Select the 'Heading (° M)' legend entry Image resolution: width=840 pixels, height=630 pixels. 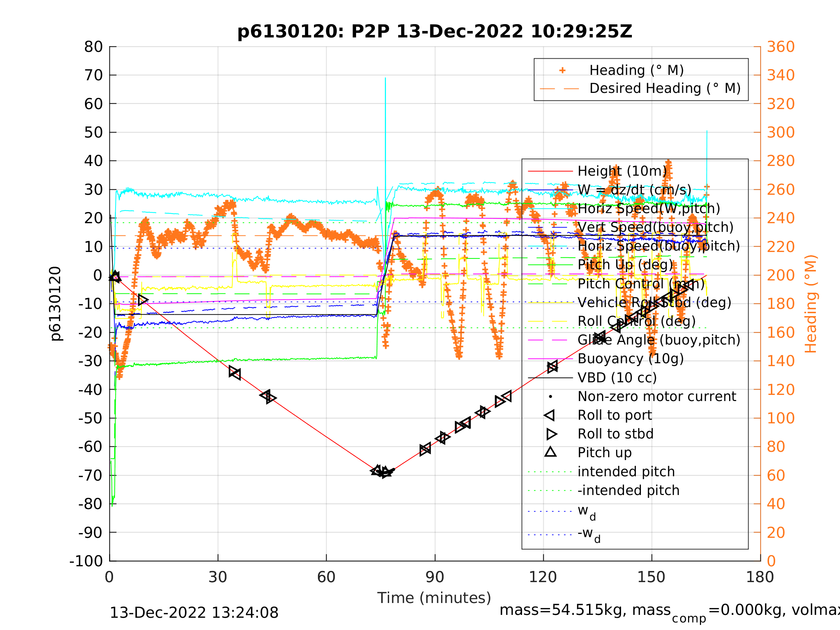tap(637, 70)
